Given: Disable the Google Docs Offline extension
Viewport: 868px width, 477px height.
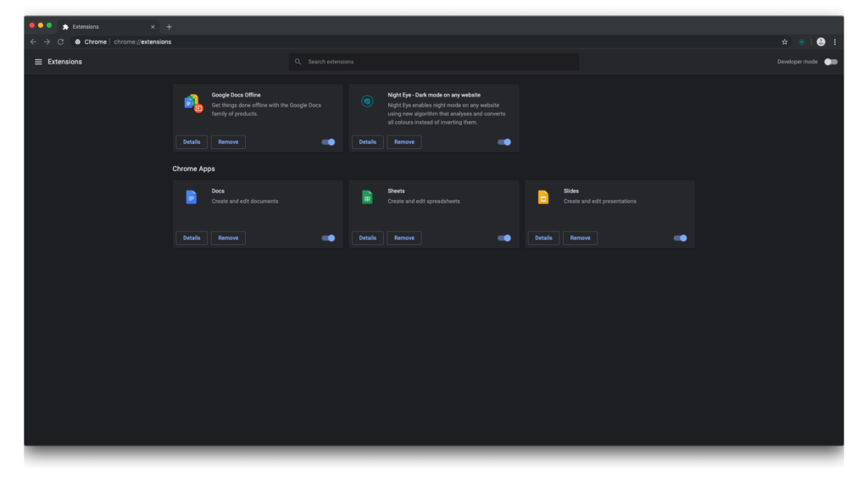Looking at the screenshot, I should pos(328,142).
